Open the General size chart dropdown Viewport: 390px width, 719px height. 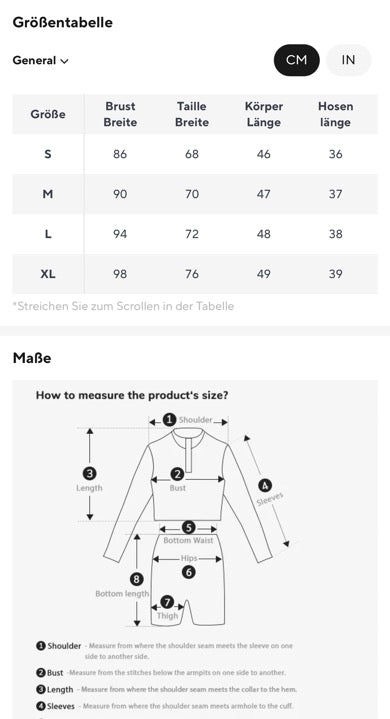point(40,61)
